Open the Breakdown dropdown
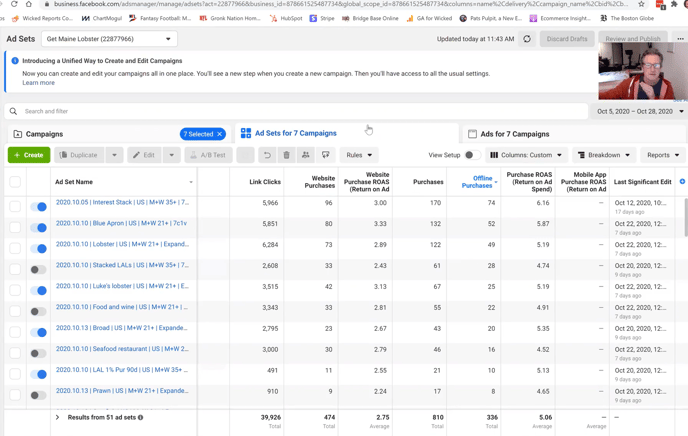This screenshot has height=436, width=688. pos(604,155)
